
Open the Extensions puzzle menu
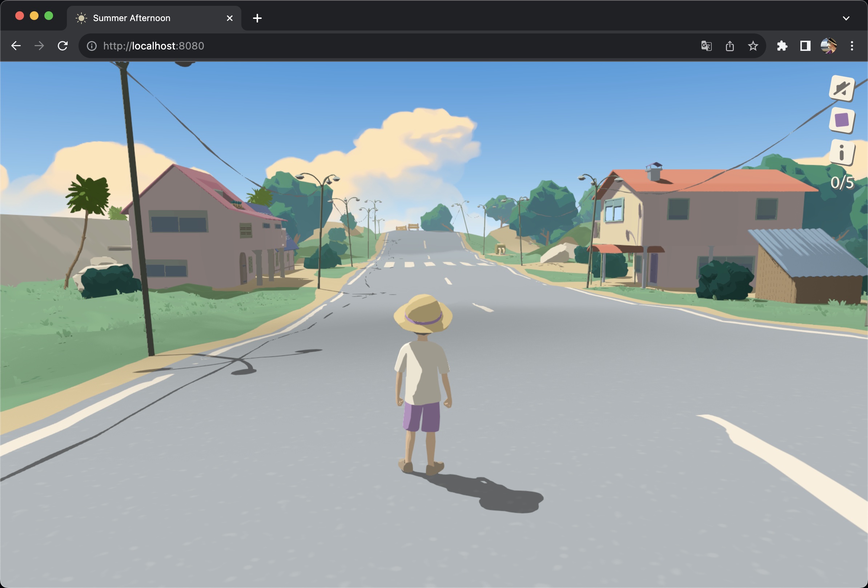(782, 46)
